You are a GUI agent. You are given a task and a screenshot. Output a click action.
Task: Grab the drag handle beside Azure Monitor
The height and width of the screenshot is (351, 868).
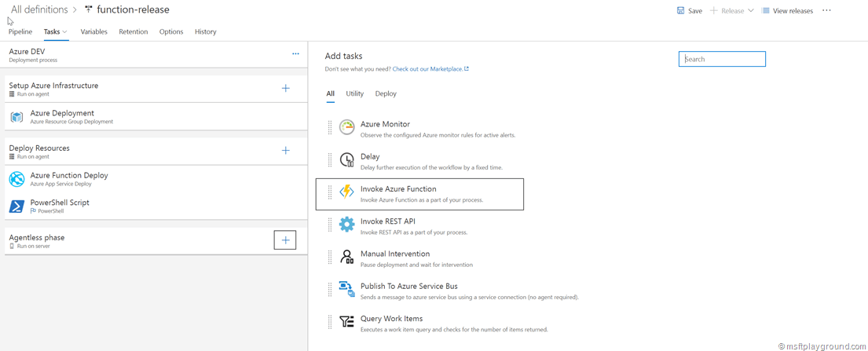click(x=329, y=127)
